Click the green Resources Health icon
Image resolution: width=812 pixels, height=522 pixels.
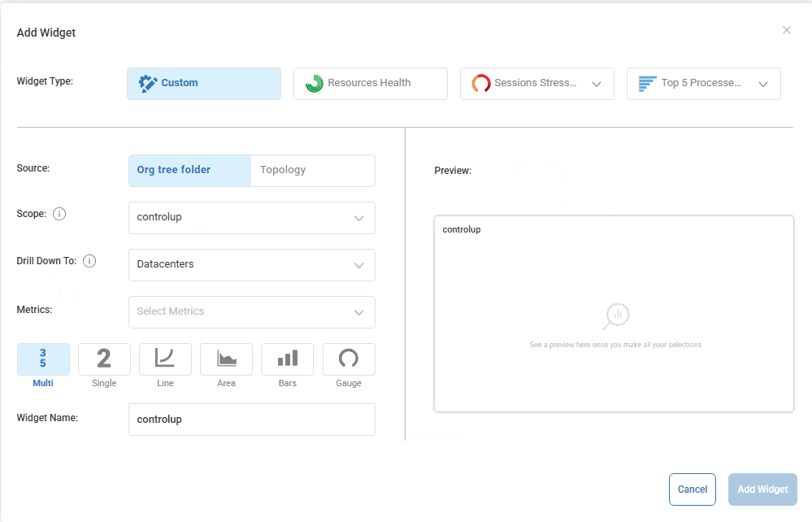(315, 83)
